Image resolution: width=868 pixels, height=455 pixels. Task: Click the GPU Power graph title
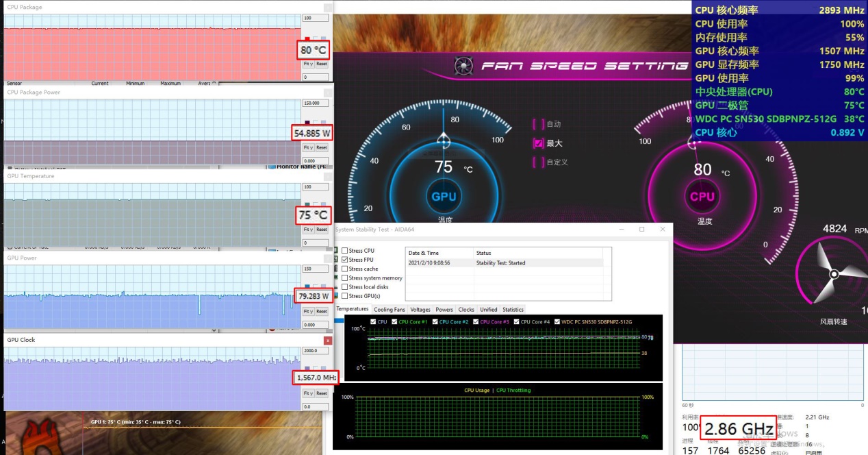(x=22, y=258)
